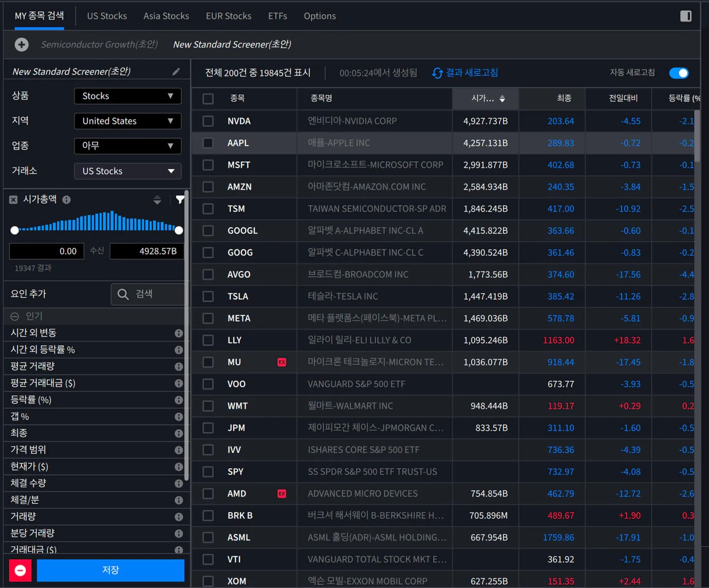Show info for 체결/분 factor

click(179, 500)
